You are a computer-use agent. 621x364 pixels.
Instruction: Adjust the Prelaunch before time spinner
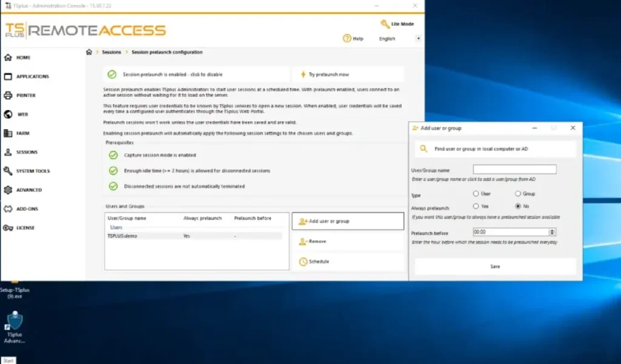pyautogui.click(x=552, y=232)
